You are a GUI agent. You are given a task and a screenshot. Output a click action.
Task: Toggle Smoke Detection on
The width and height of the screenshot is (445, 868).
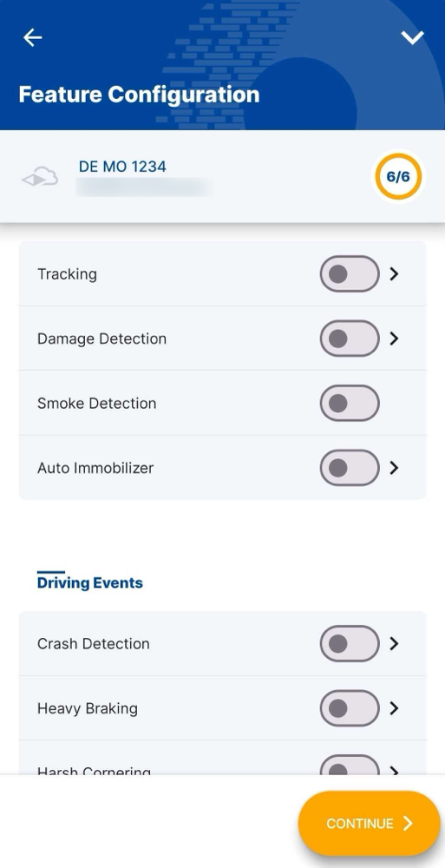pos(350,403)
